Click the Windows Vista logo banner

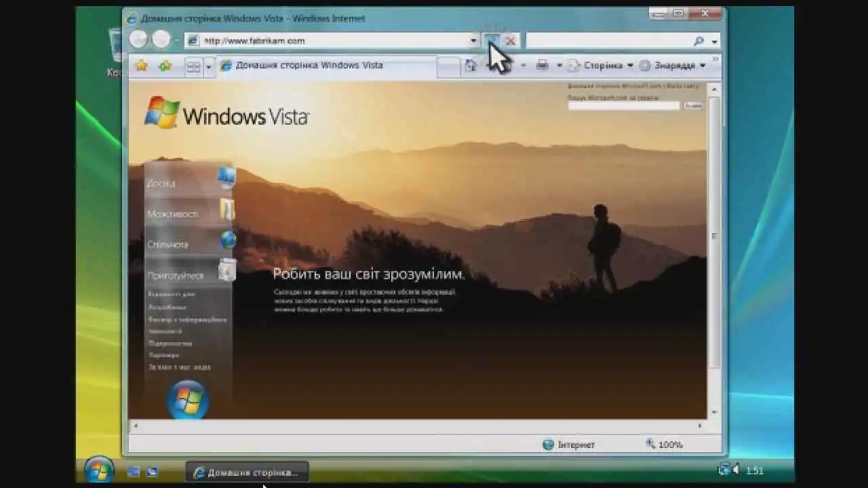226,113
